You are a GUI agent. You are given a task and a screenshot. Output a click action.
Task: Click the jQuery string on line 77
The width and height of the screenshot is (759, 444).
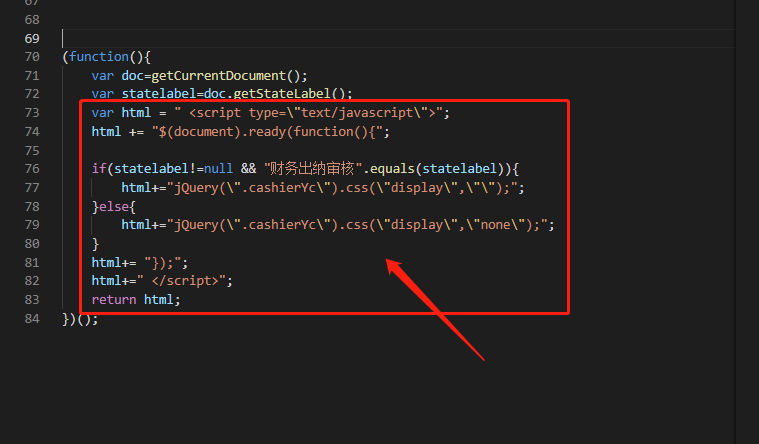tap(342, 188)
